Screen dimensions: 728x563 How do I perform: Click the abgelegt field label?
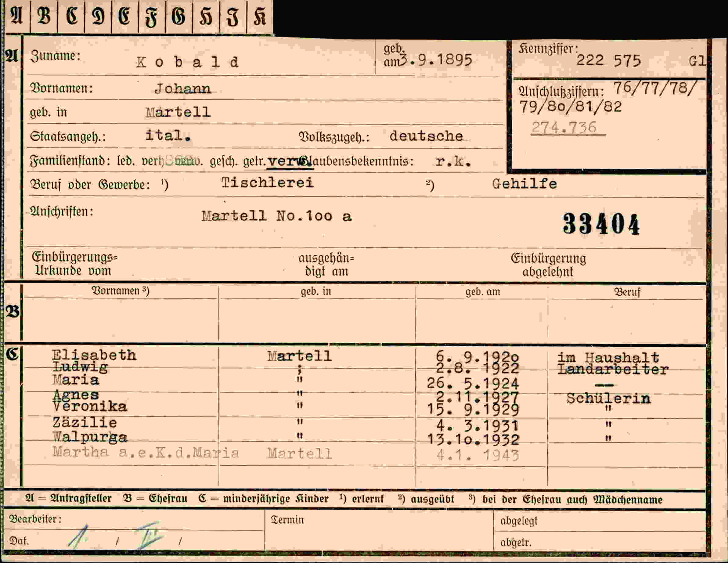519,521
